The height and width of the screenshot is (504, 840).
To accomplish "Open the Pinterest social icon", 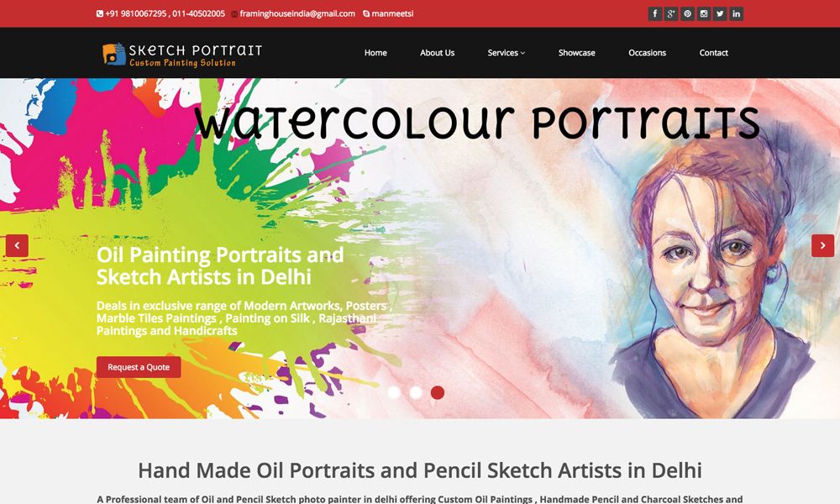I will tap(687, 14).
